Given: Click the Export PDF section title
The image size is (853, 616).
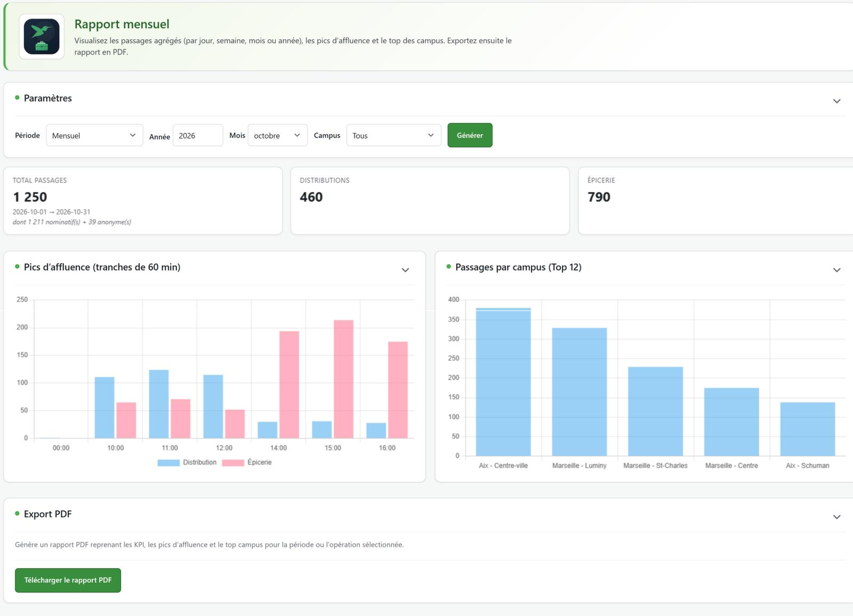Looking at the screenshot, I should coord(48,514).
